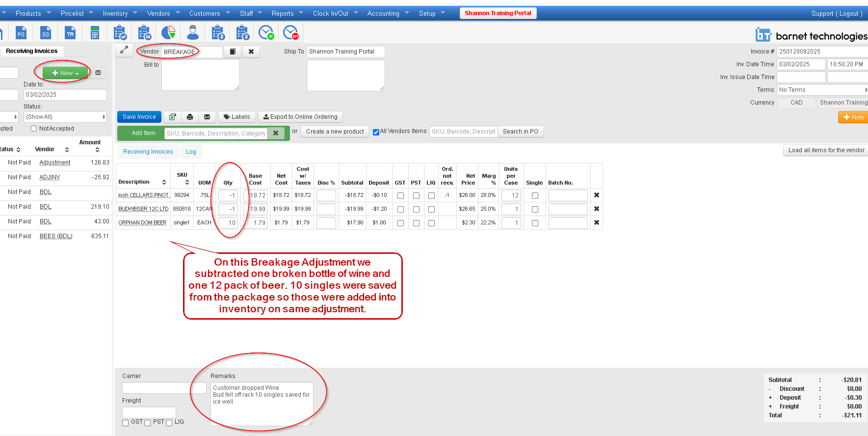The width and height of the screenshot is (868, 436).
Task: Sort by the SKU column arrows
Action: [x=187, y=182]
